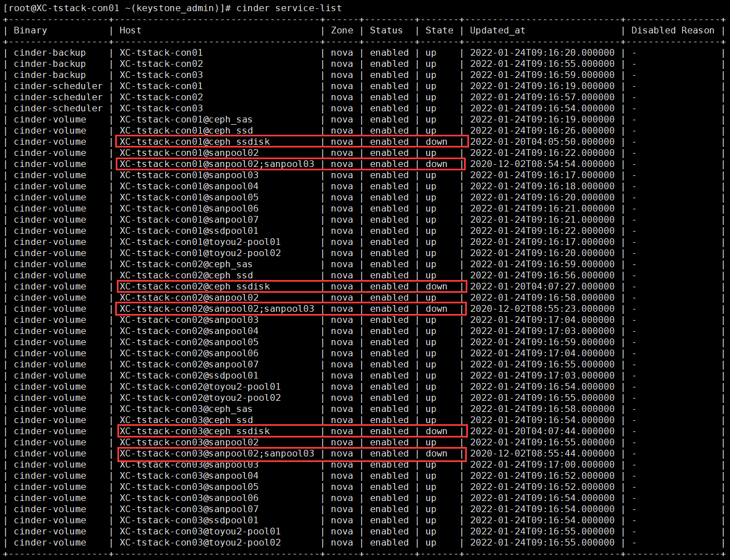The image size is (730, 560).
Task: Select host 'XC-tstack-con03@sanpool04'
Action: 189,476
